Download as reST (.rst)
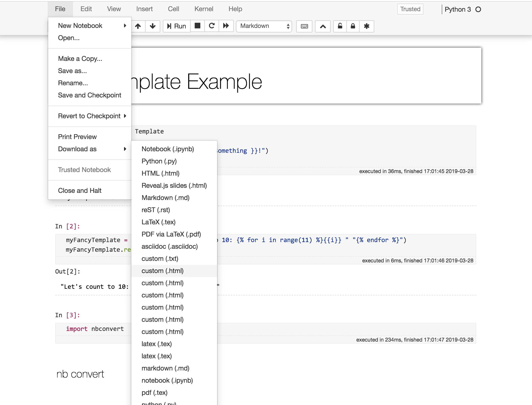 [x=174, y=210]
